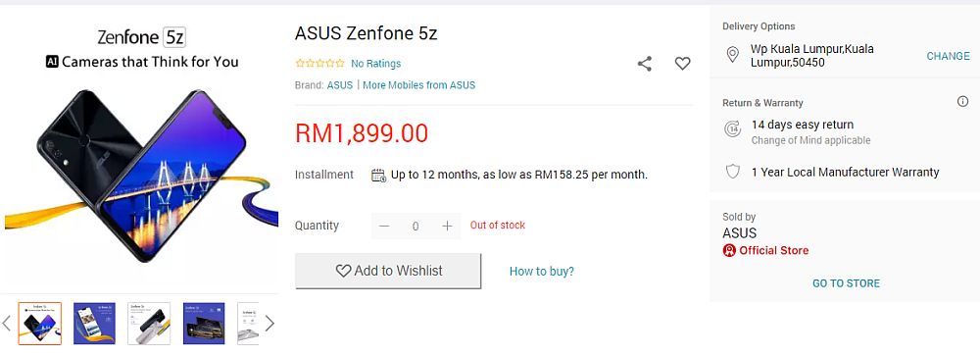This screenshot has width=980, height=356.
Task: Click the warranty shield icon
Action: (x=732, y=172)
